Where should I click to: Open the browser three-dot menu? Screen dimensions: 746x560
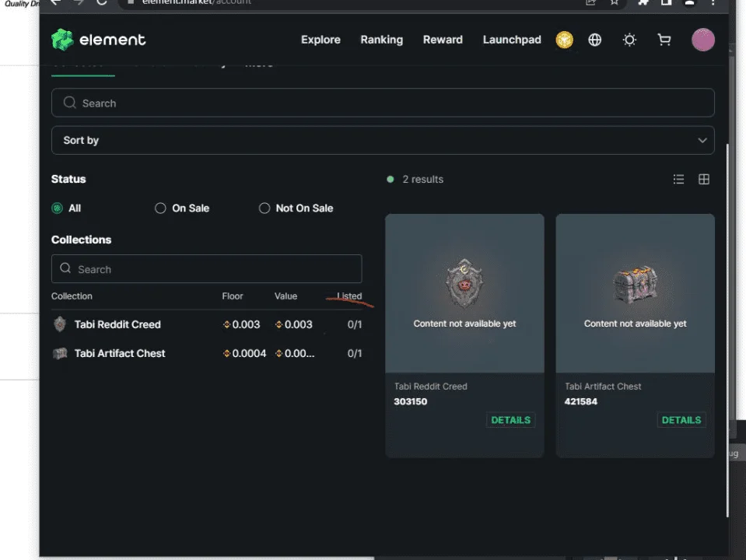tap(713, 2)
